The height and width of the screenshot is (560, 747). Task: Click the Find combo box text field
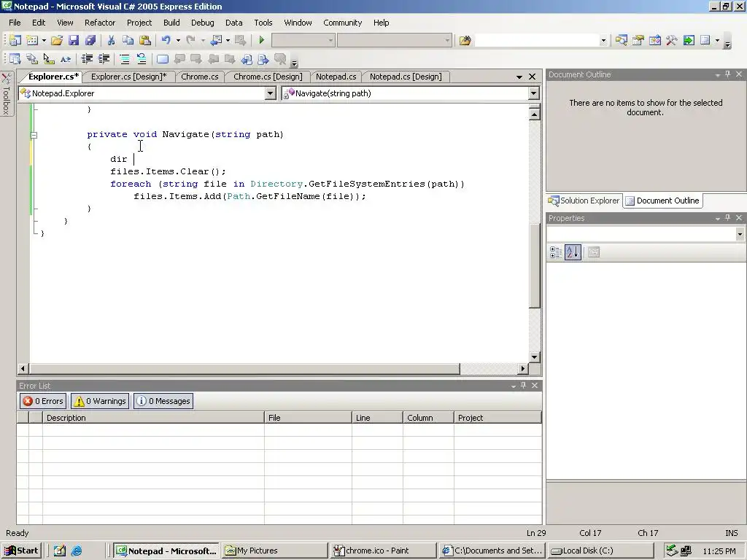[x=536, y=41]
